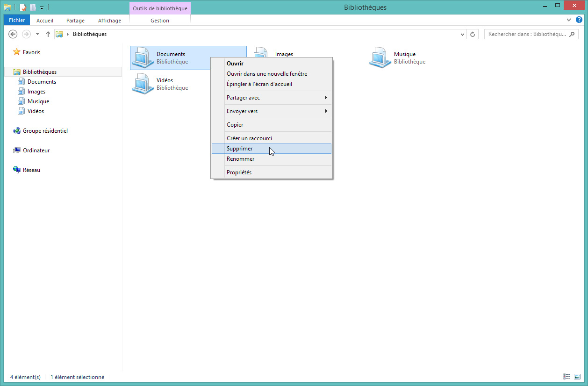Click the Outils de bibliothèque contextual tab header
This screenshot has width=588, height=386.
(x=160, y=8)
